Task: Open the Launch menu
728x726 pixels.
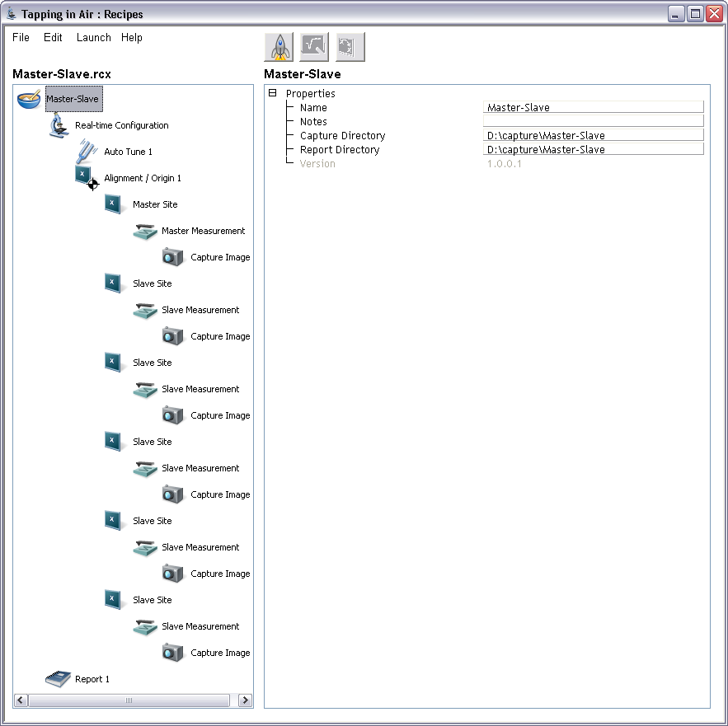Action: (x=93, y=38)
